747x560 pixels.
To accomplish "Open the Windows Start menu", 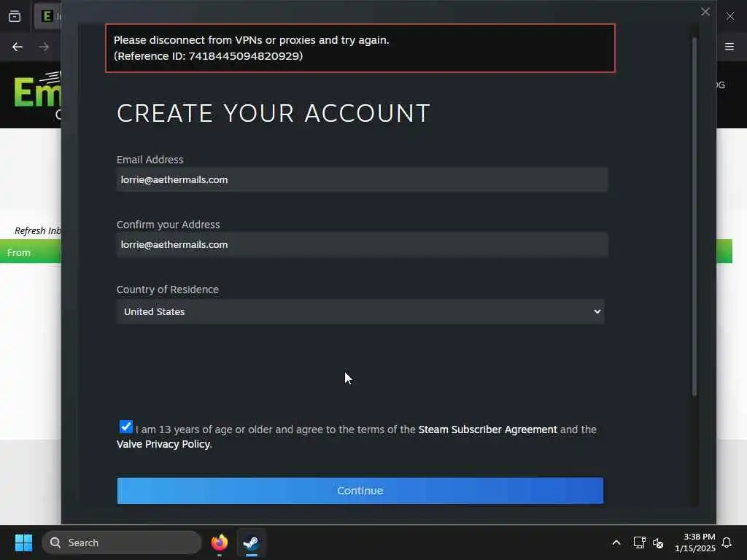I will point(23,542).
